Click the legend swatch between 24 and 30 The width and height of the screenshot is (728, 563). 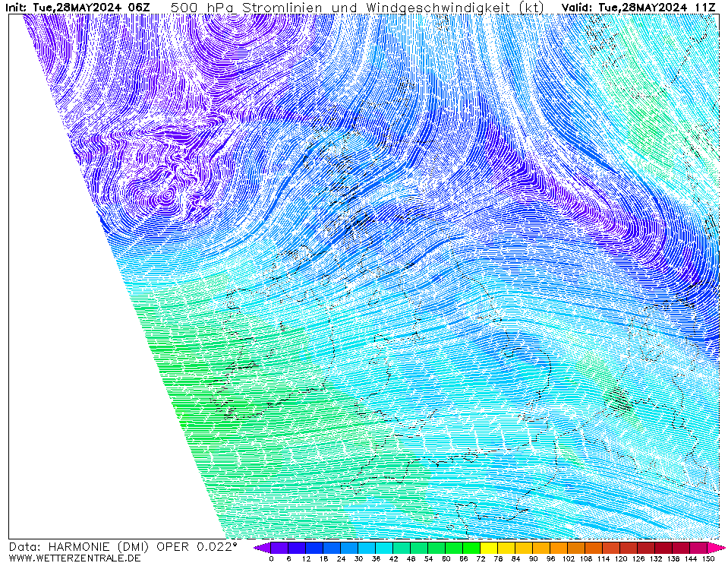pyautogui.click(x=349, y=548)
